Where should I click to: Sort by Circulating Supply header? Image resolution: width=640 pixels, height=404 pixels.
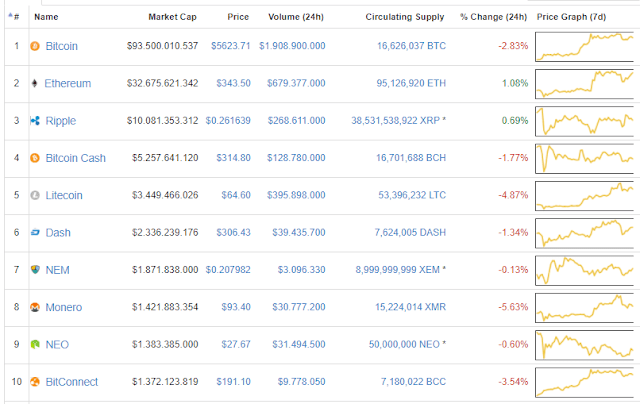404,17
